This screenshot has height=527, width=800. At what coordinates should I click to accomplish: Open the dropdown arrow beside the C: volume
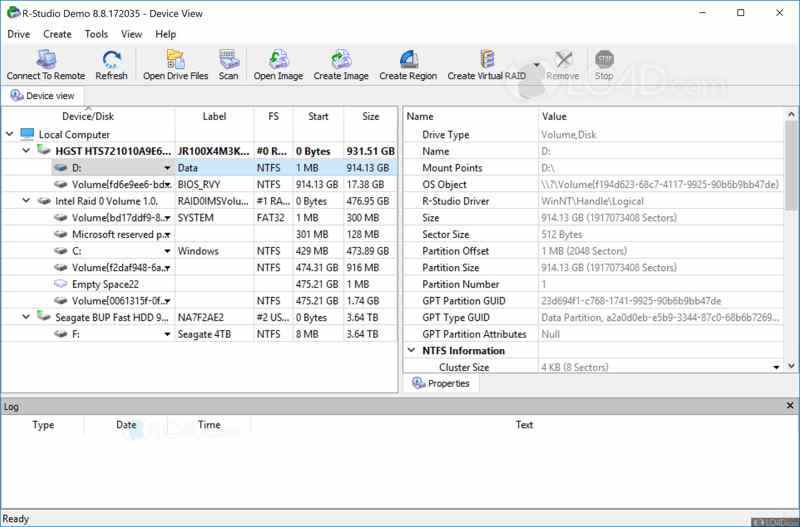(167, 251)
